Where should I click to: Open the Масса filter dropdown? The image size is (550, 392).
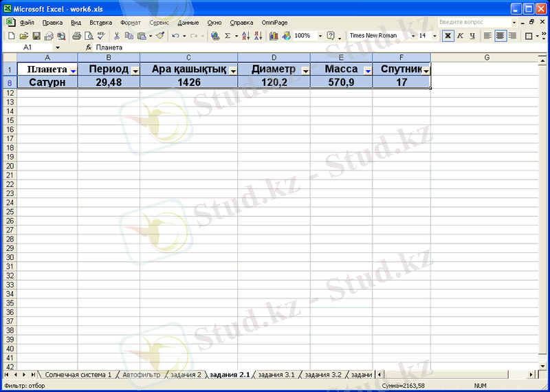(x=368, y=72)
